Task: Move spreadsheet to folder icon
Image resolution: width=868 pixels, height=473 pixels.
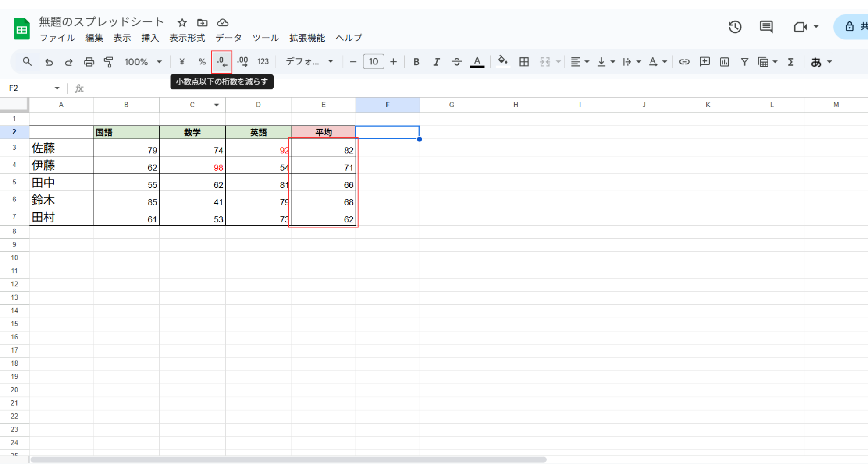Action: pos(202,22)
